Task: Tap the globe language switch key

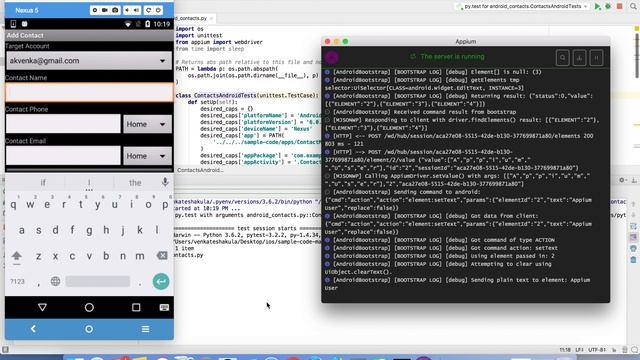Action: coord(56,281)
